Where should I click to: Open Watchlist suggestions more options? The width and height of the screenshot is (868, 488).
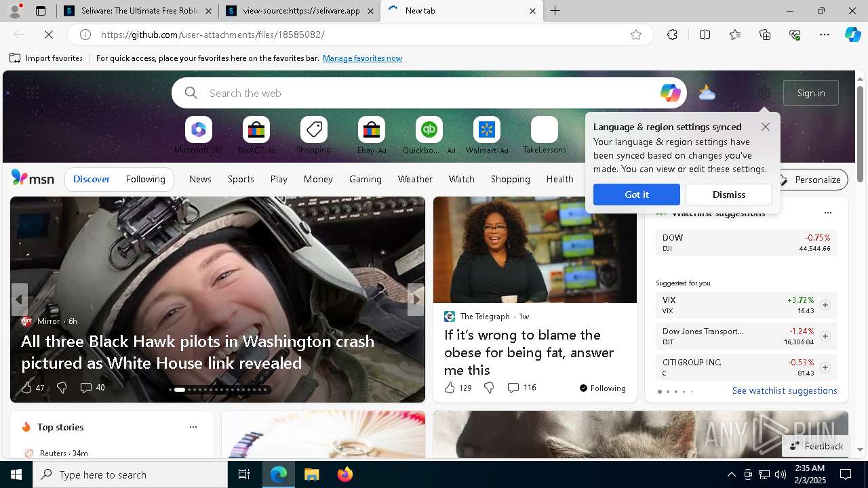[827, 213]
